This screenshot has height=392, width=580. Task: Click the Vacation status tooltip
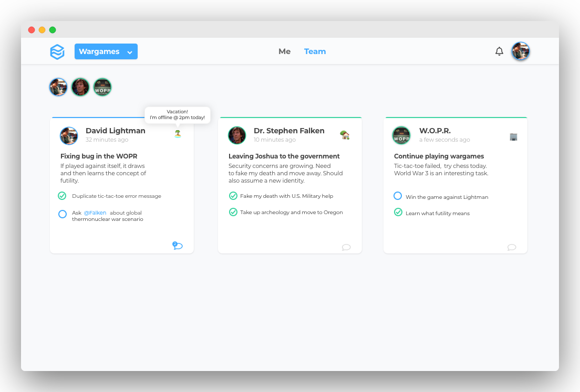tap(178, 115)
